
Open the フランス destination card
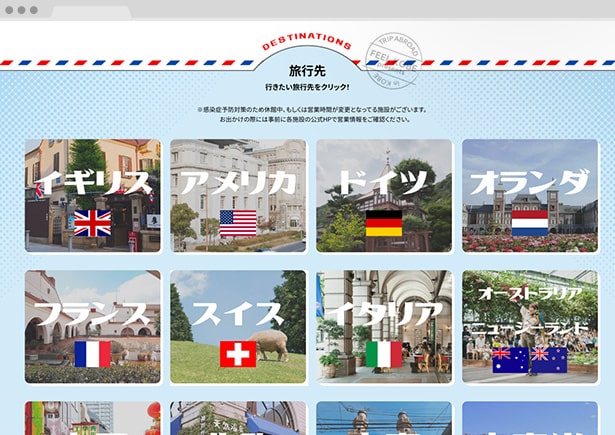point(93,326)
